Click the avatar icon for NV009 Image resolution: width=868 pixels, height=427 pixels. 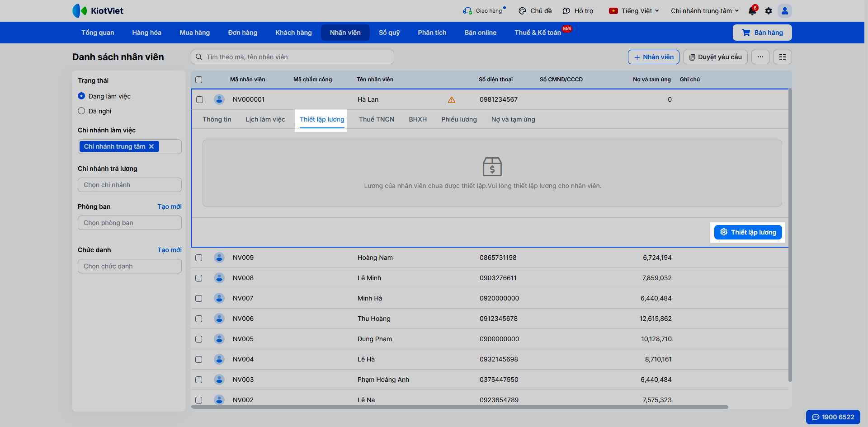click(x=219, y=258)
